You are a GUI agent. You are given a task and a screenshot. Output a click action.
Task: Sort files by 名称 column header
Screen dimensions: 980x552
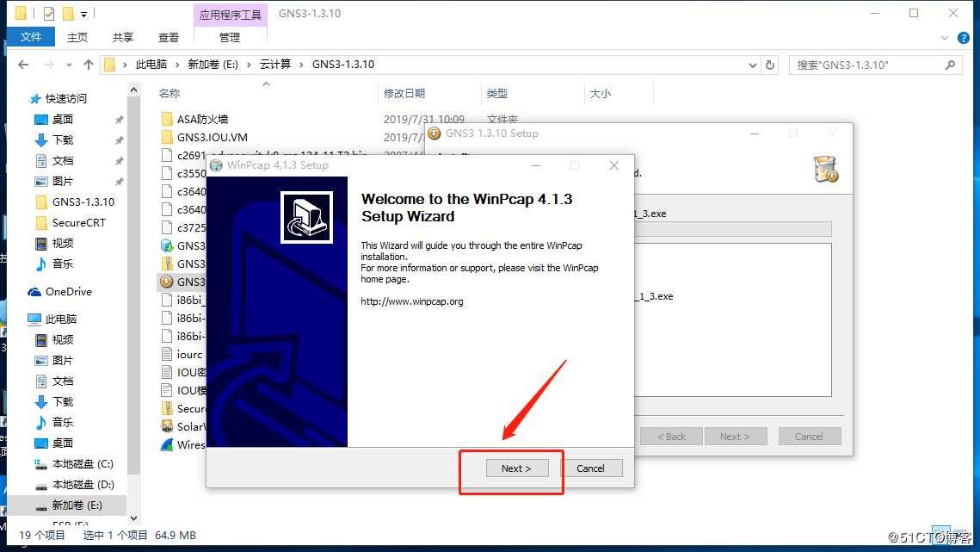click(169, 93)
